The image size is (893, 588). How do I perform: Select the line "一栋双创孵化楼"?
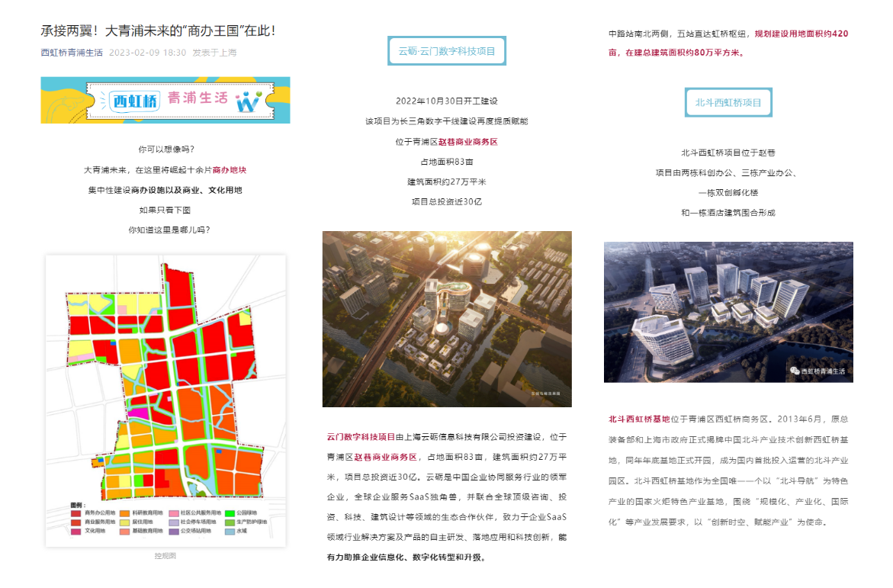coord(728,193)
